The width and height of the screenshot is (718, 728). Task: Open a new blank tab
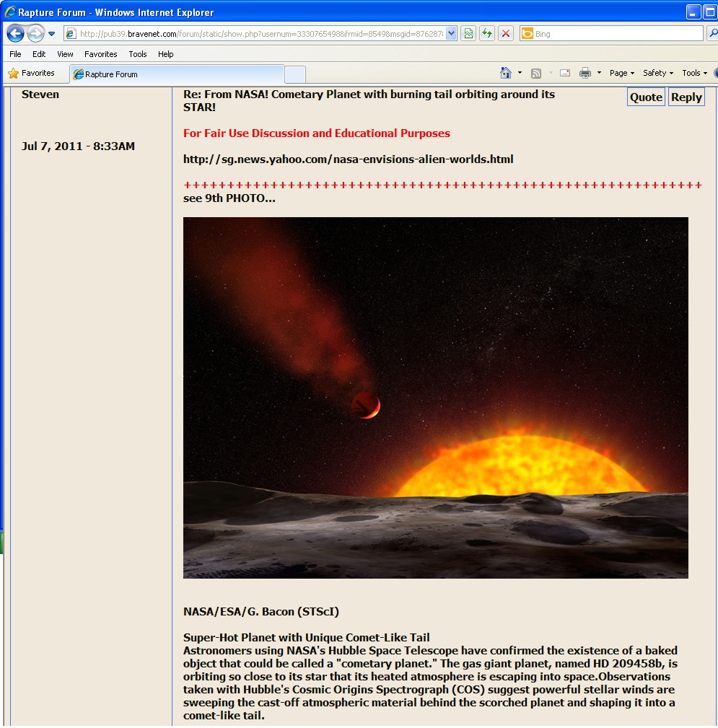coord(295,74)
